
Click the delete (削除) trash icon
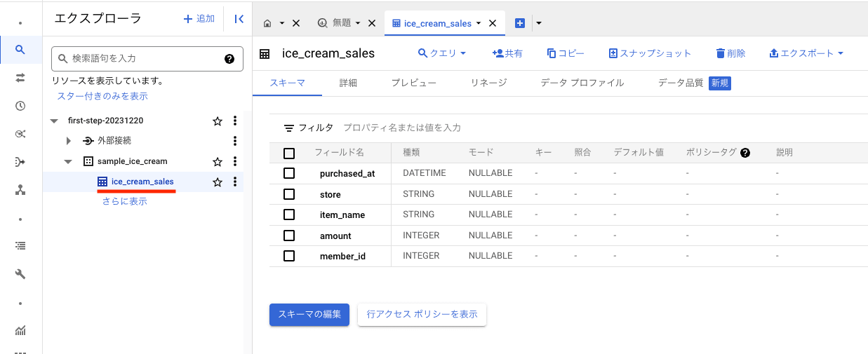pyautogui.click(x=720, y=53)
